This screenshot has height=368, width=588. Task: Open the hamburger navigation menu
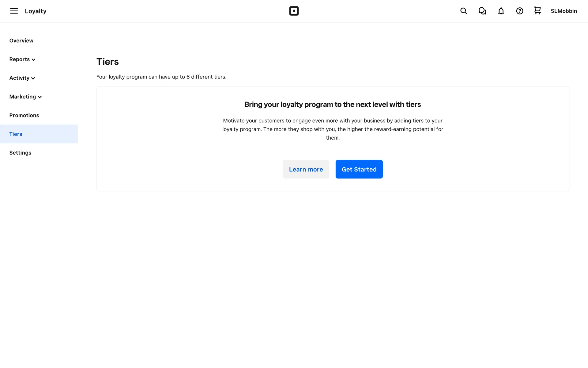[14, 11]
